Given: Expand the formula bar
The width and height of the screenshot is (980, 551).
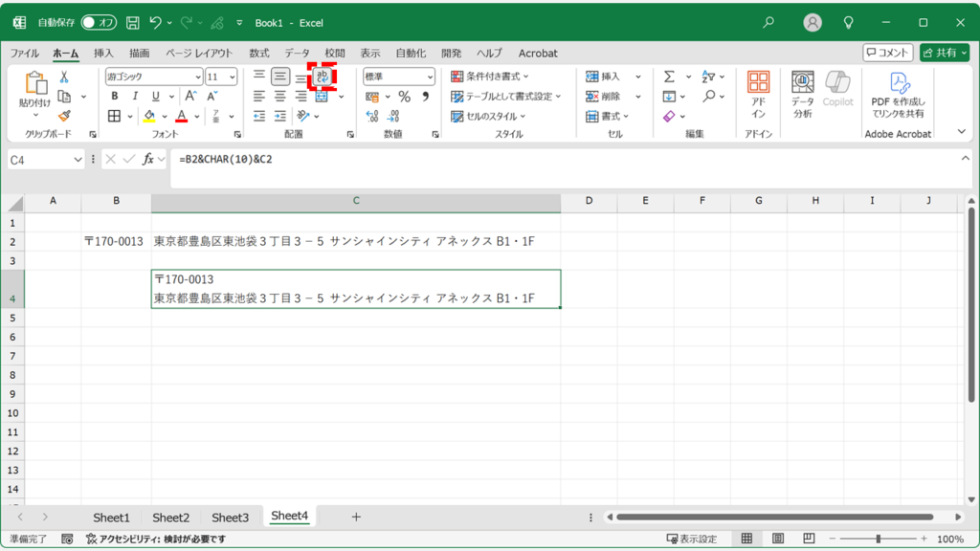Looking at the screenshot, I should 965,159.
